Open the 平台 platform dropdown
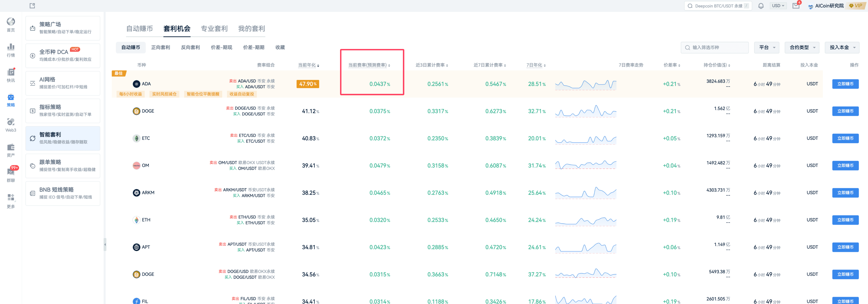The width and height of the screenshot is (868, 304). 766,48
